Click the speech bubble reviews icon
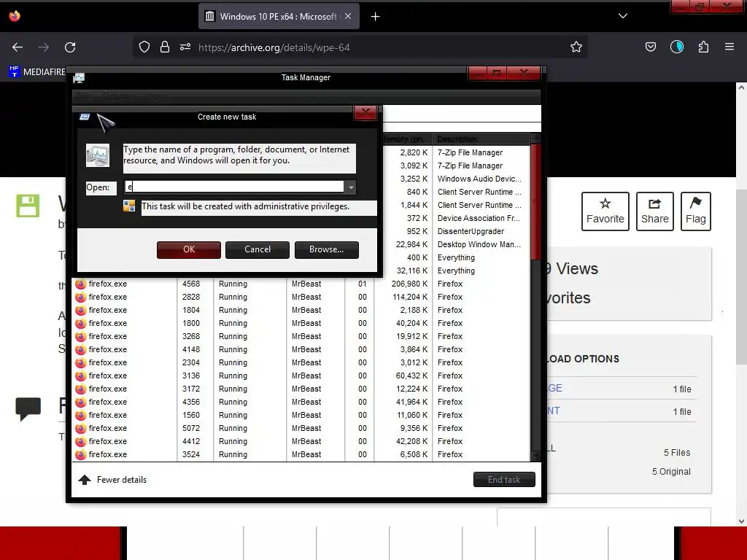Screen dimensions: 747x560 tap(28, 409)
